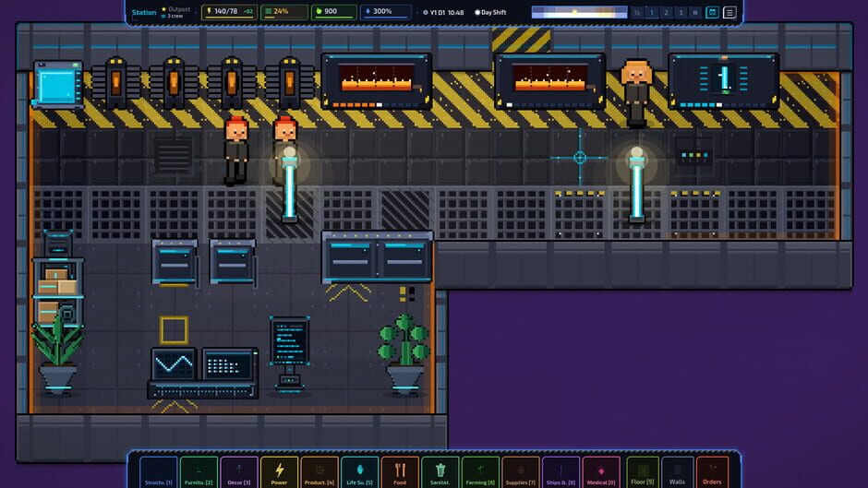
Task: Open the calendar schedule icon
Action: (x=713, y=12)
